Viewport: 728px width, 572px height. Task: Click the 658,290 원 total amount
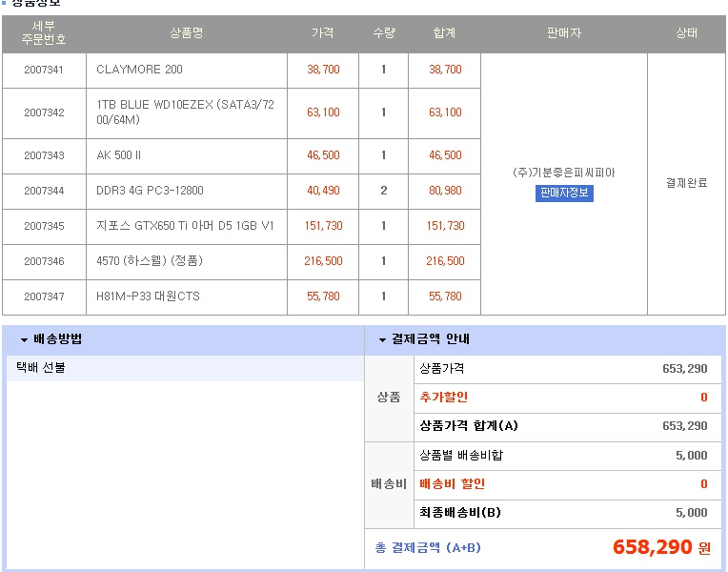pos(661,547)
